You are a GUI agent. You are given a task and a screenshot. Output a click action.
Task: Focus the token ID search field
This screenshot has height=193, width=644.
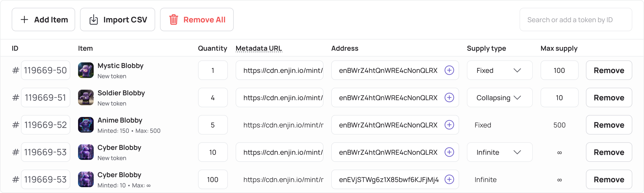click(575, 20)
